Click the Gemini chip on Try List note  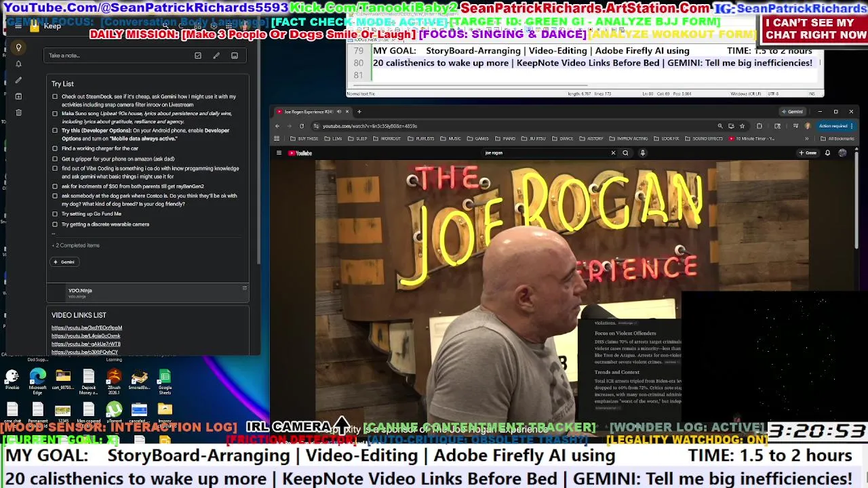[64, 262]
